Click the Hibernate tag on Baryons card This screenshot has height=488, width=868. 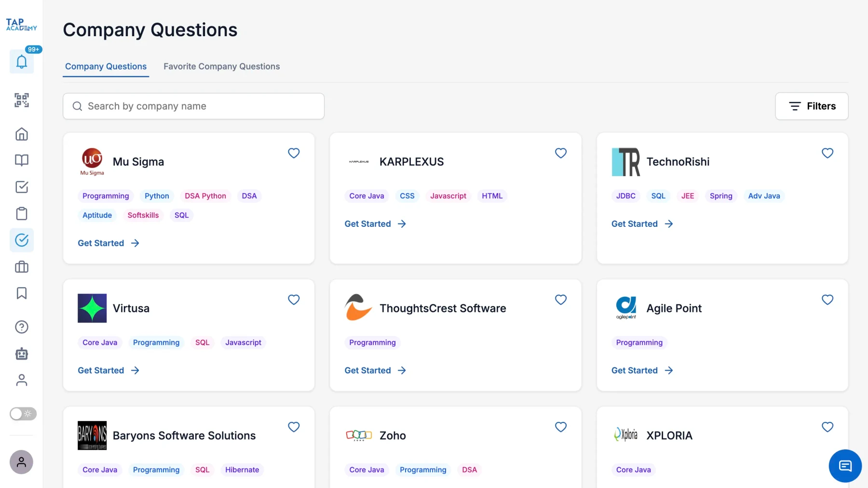click(x=242, y=470)
